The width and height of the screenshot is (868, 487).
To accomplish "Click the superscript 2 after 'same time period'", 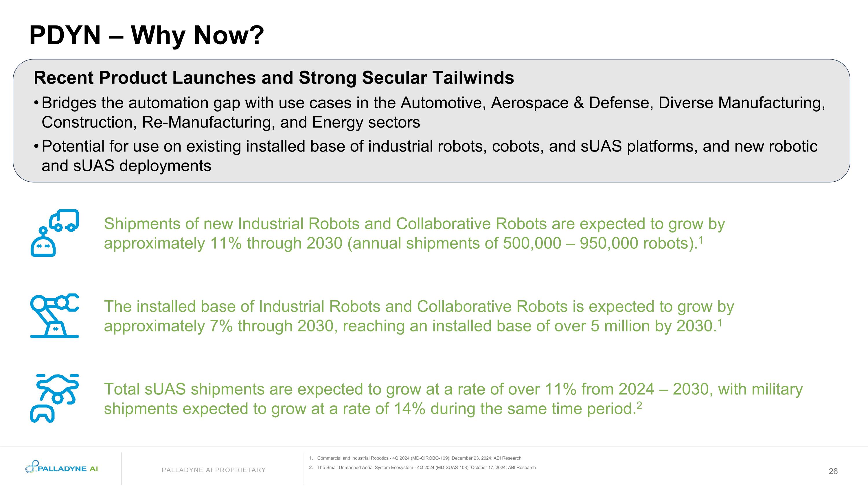I will [639, 405].
